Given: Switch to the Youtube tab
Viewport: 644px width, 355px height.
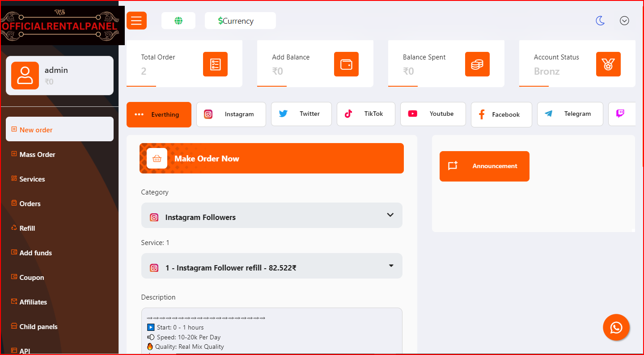Looking at the screenshot, I should point(433,114).
